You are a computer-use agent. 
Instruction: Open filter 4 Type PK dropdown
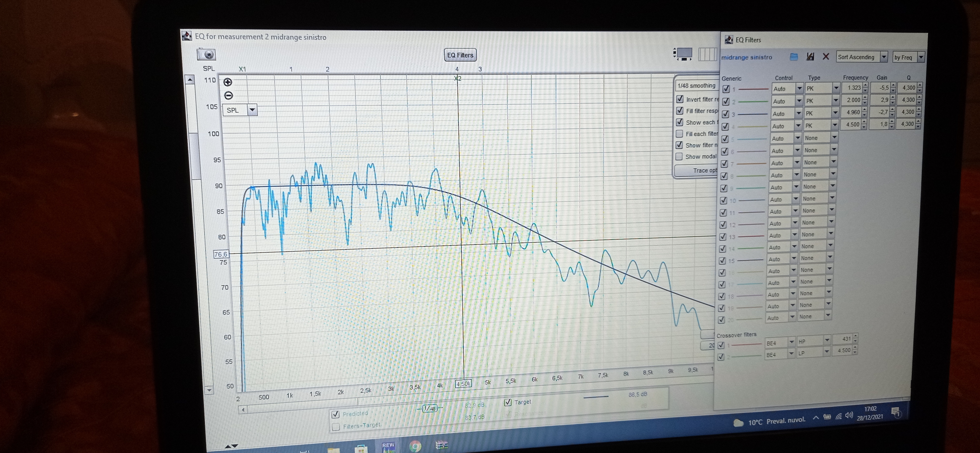pyautogui.click(x=821, y=125)
